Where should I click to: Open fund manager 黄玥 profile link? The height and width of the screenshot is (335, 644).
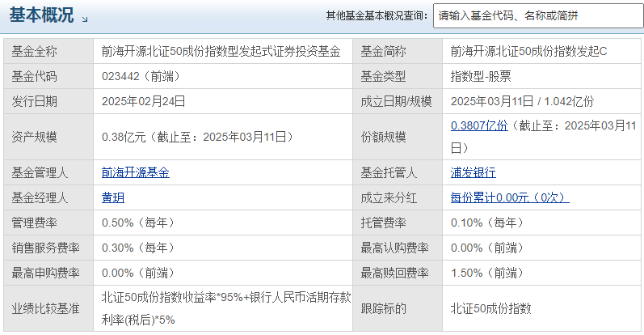pyautogui.click(x=113, y=197)
